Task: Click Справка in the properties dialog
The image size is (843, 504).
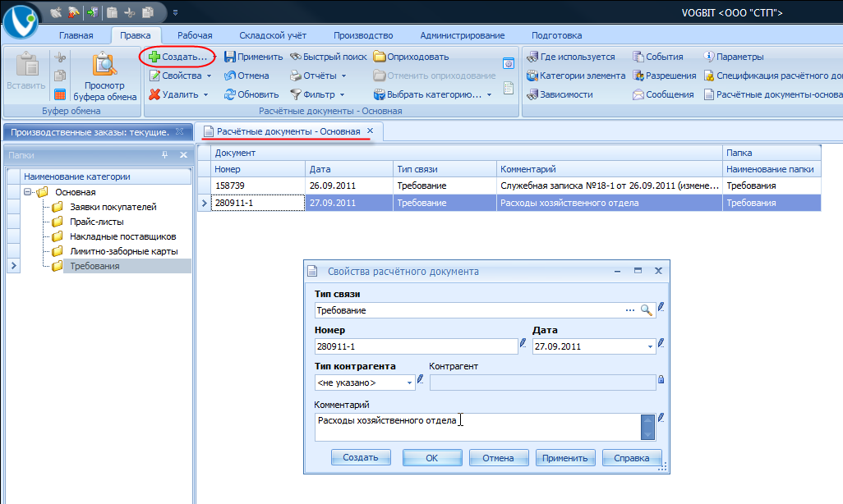Action: [632, 458]
